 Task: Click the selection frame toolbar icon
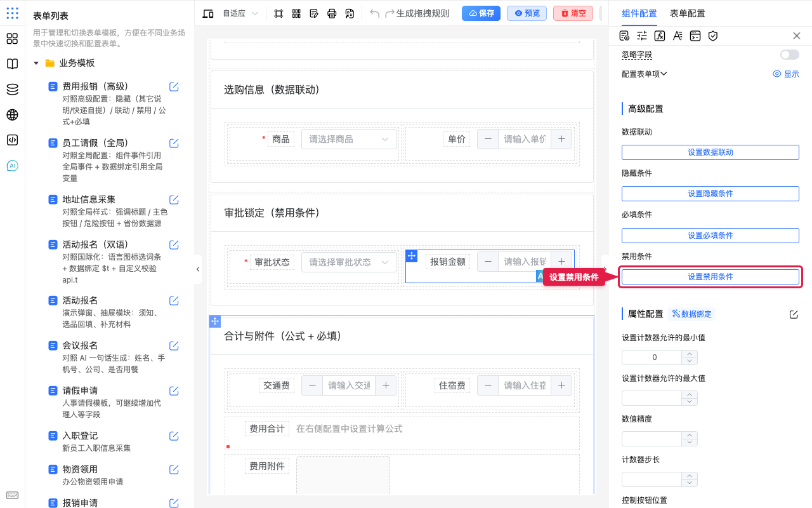click(x=278, y=13)
